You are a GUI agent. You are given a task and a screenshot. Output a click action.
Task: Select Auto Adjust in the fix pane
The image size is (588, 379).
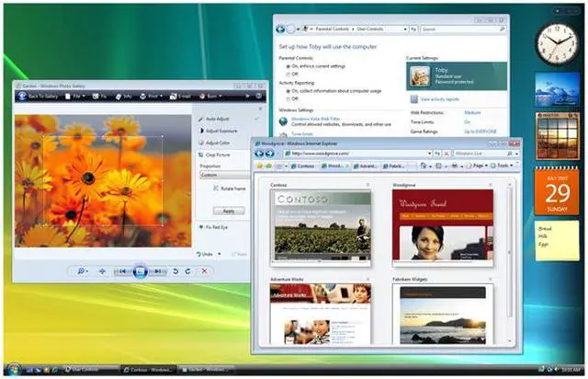point(218,119)
